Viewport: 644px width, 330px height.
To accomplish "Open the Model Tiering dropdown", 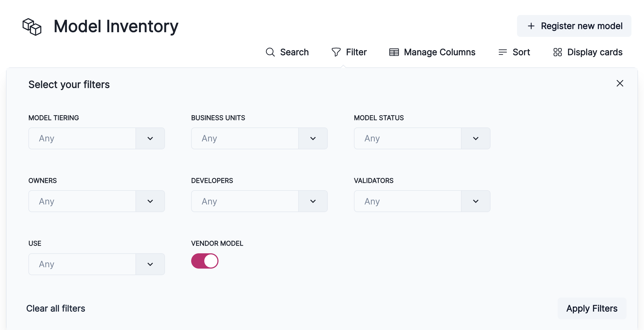I will point(150,138).
